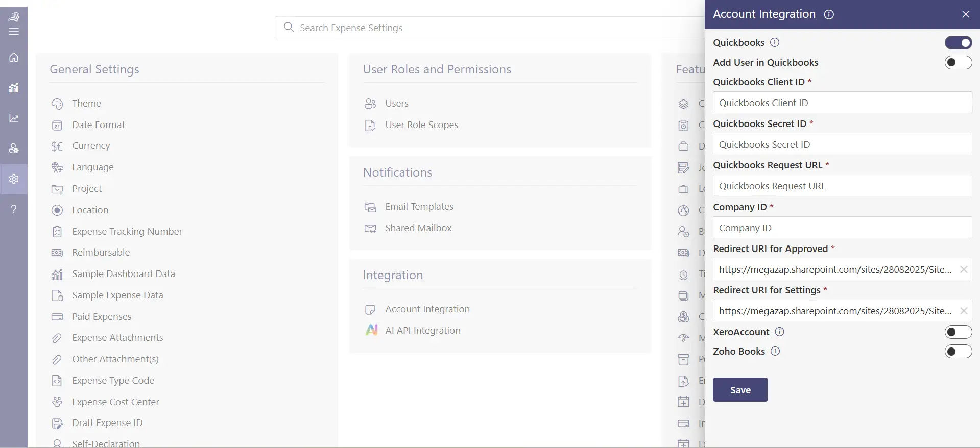The image size is (980, 448).
Task: Enable Add User in Quickbooks toggle
Action: pyautogui.click(x=958, y=62)
